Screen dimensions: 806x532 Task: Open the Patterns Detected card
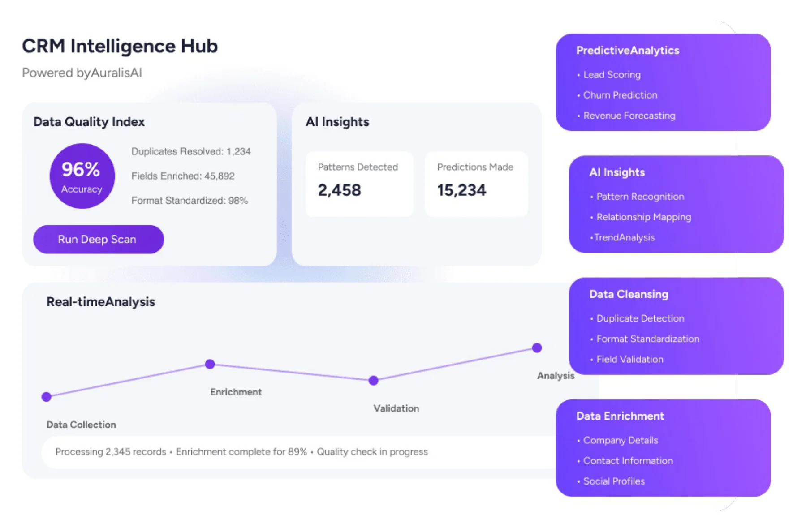(359, 184)
